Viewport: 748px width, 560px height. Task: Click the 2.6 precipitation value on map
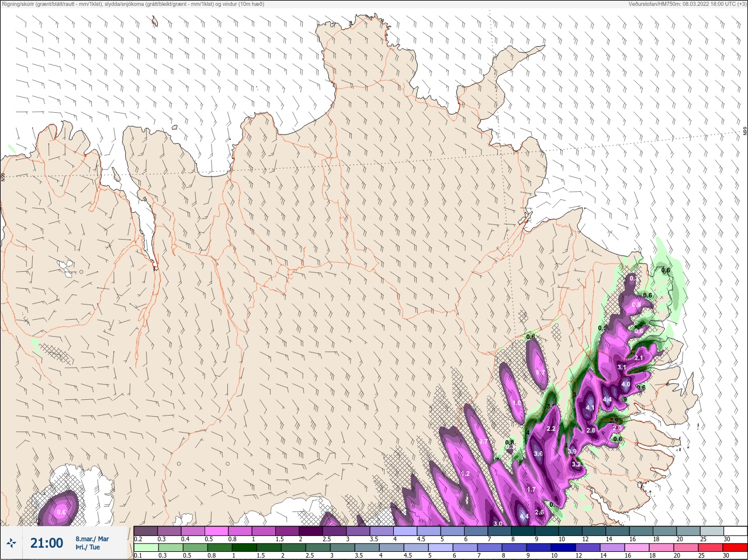coord(539,512)
